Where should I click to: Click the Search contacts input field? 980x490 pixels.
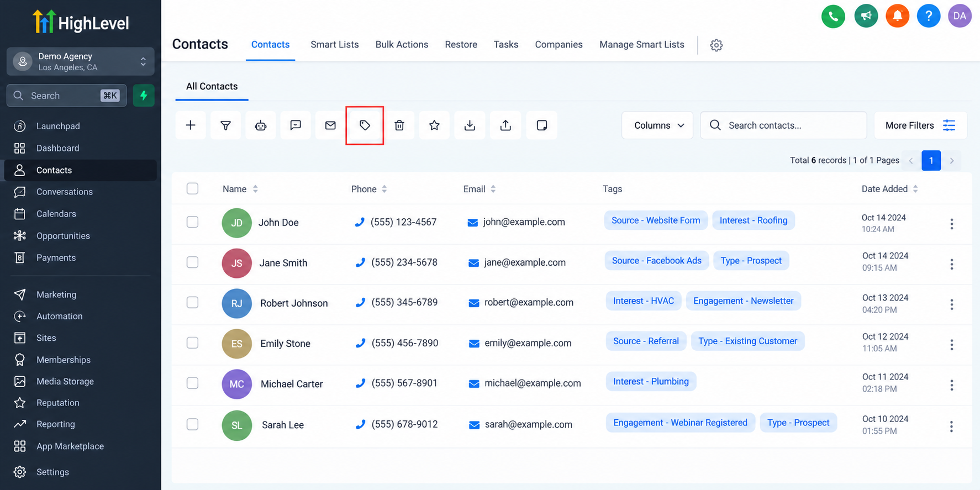click(783, 125)
